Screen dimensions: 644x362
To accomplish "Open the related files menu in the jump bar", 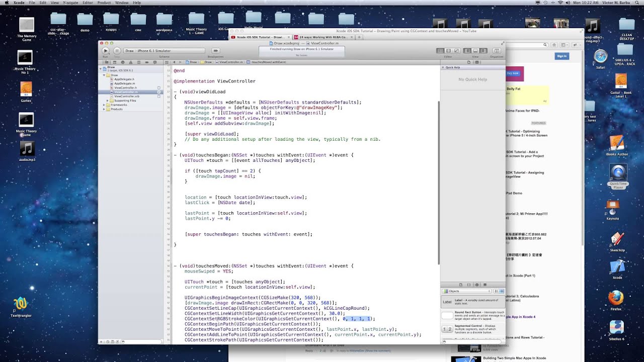I will [167, 62].
